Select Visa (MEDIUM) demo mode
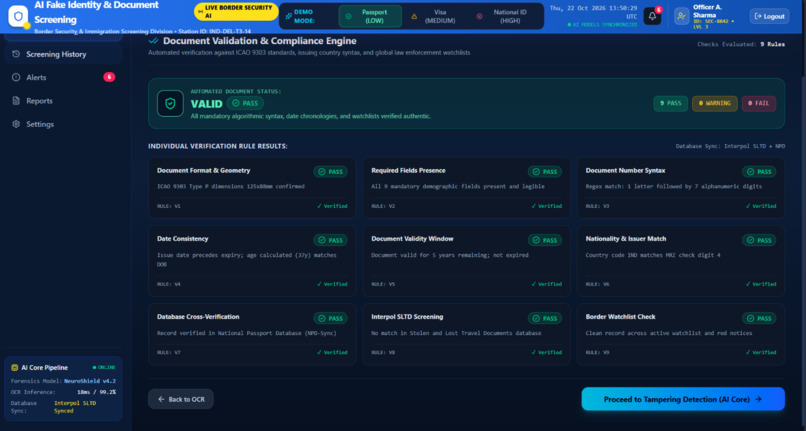Image resolution: width=806 pixels, height=431 pixels. 434,16
